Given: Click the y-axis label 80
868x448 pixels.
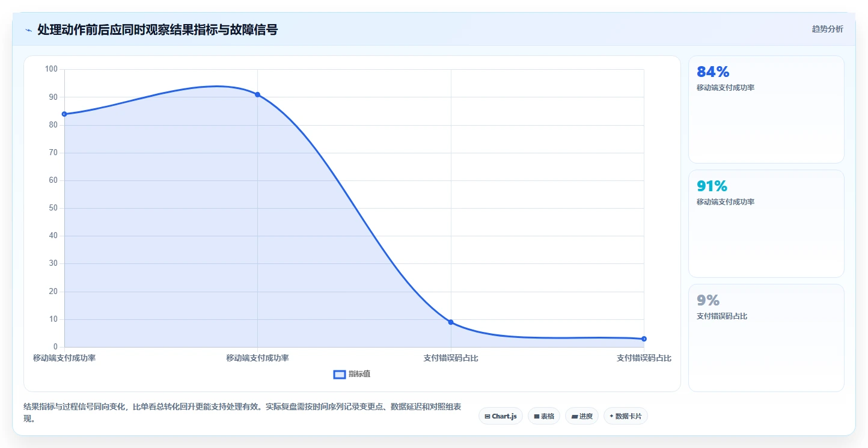Looking at the screenshot, I should (53, 125).
